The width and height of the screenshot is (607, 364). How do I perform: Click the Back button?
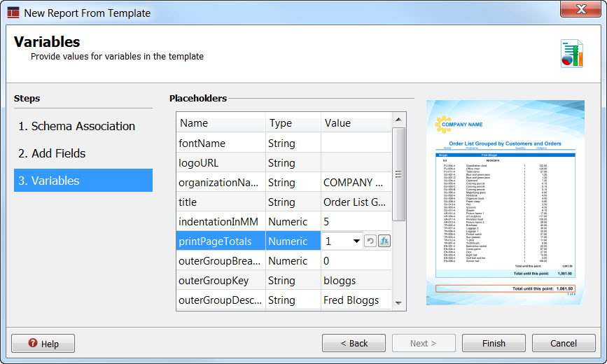point(354,344)
